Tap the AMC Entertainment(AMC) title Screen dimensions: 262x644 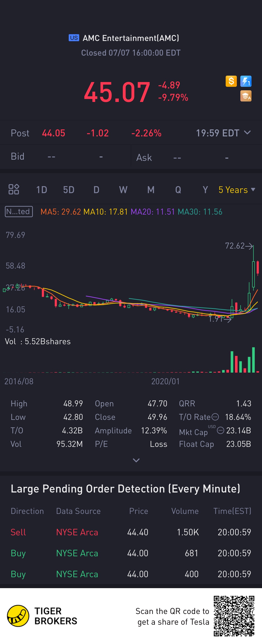[x=131, y=38]
